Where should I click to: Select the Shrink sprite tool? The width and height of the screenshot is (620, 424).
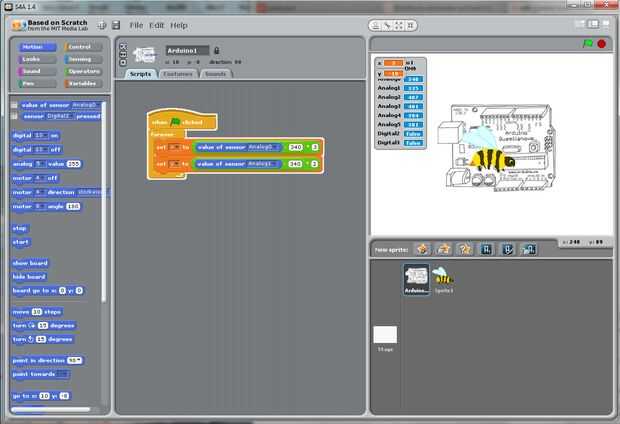(410, 26)
